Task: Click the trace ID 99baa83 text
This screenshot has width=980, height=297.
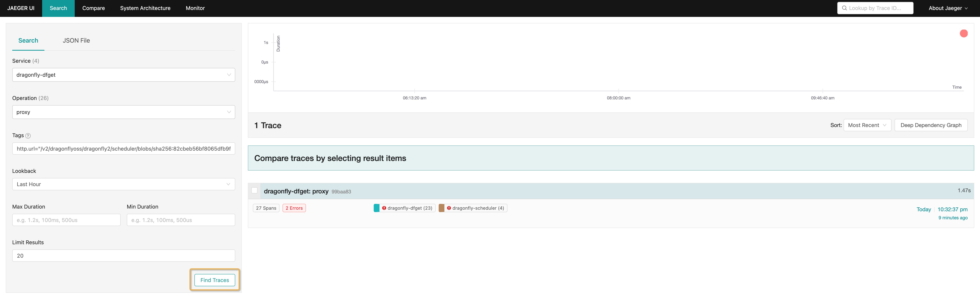Action: coord(341,192)
